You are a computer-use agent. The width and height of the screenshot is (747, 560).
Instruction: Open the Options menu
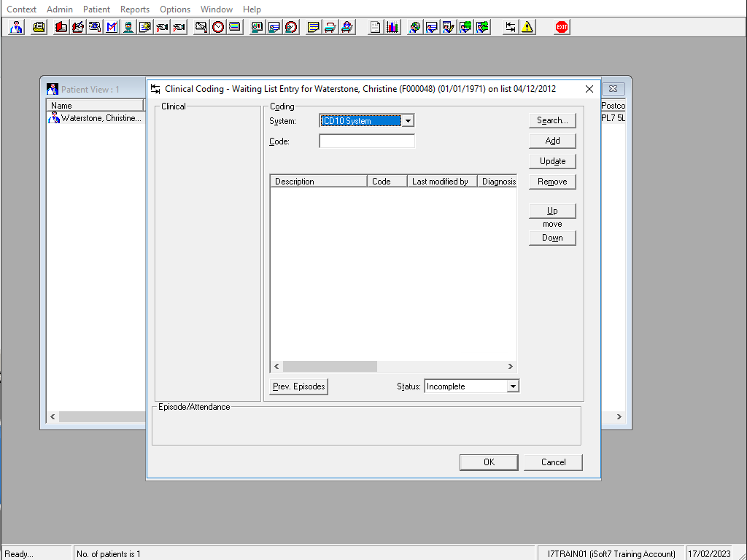coord(175,9)
